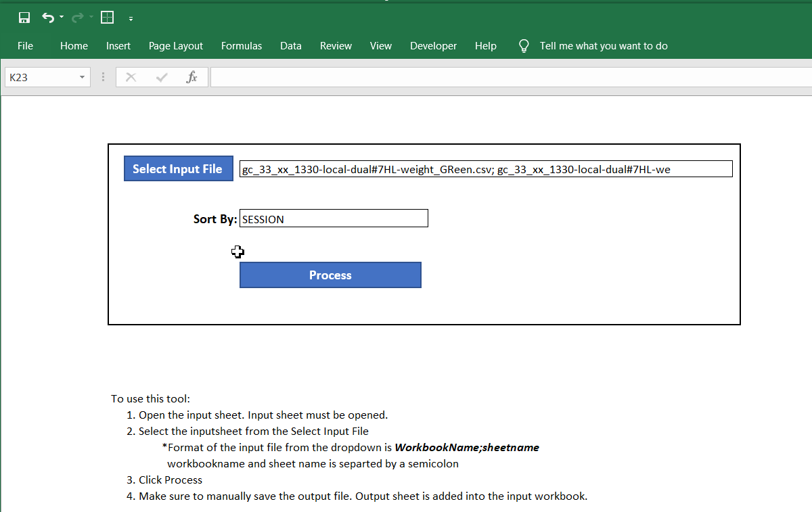Click the Tell Me lightbulb icon
Screen dimensions: 812x512
pyautogui.click(x=523, y=46)
